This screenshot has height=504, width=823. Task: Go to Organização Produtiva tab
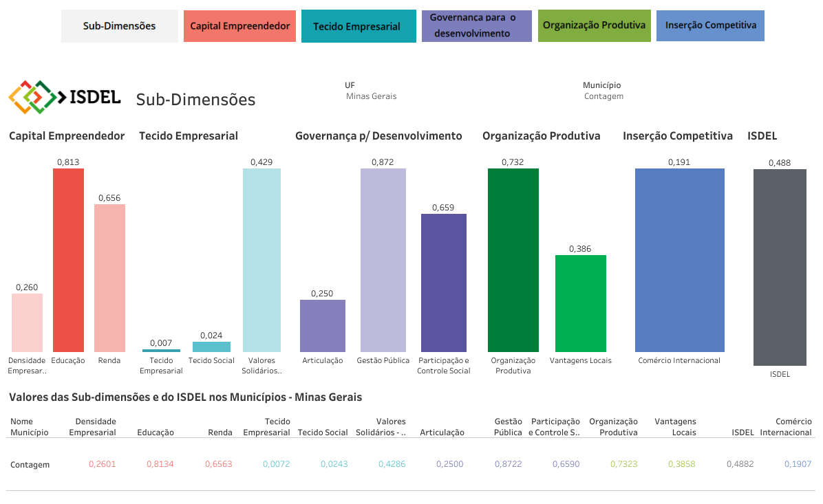[x=594, y=26]
